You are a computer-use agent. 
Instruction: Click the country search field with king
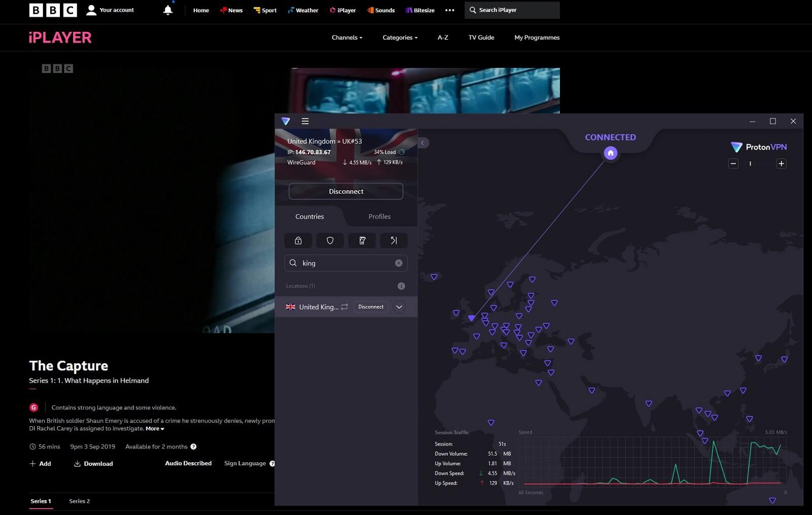(x=346, y=263)
